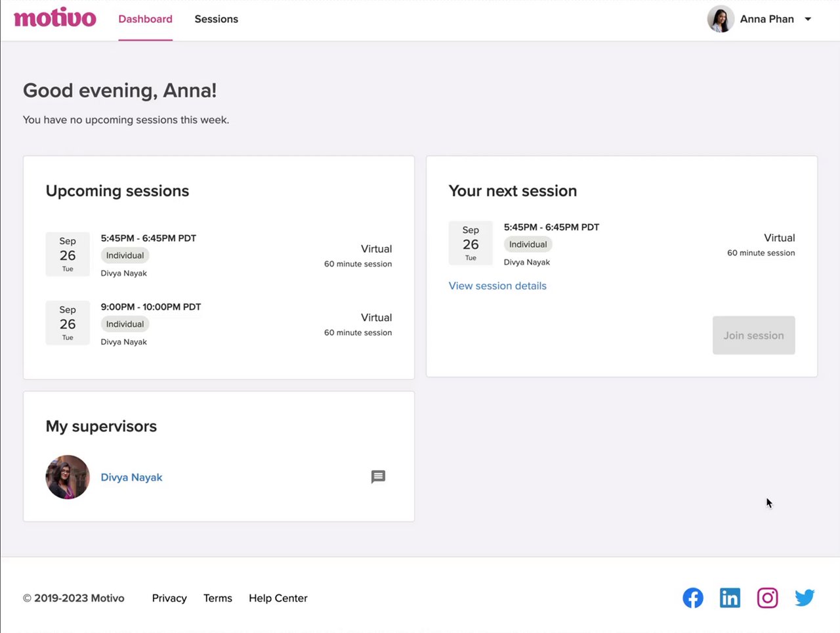Visit the Help Center link
Screen dimensions: 840x633
pyautogui.click(x=278, y=598)
